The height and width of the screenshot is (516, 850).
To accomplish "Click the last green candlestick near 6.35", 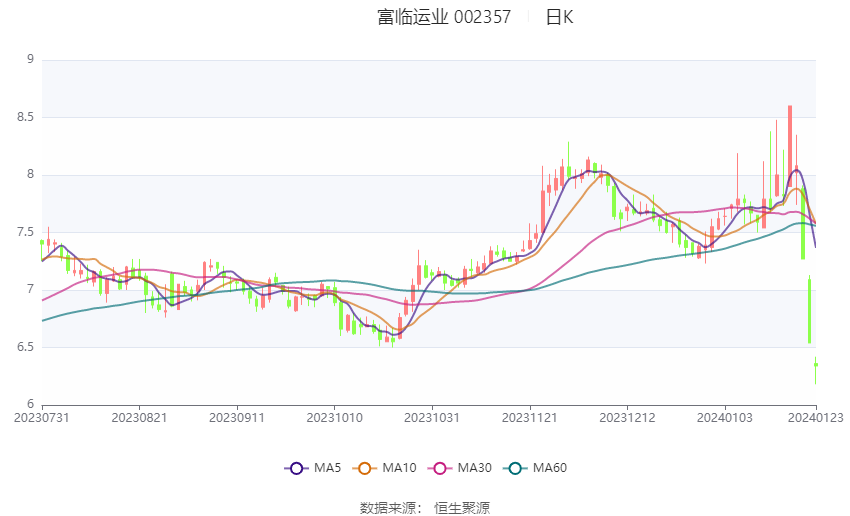I will [x=816, y=366].
